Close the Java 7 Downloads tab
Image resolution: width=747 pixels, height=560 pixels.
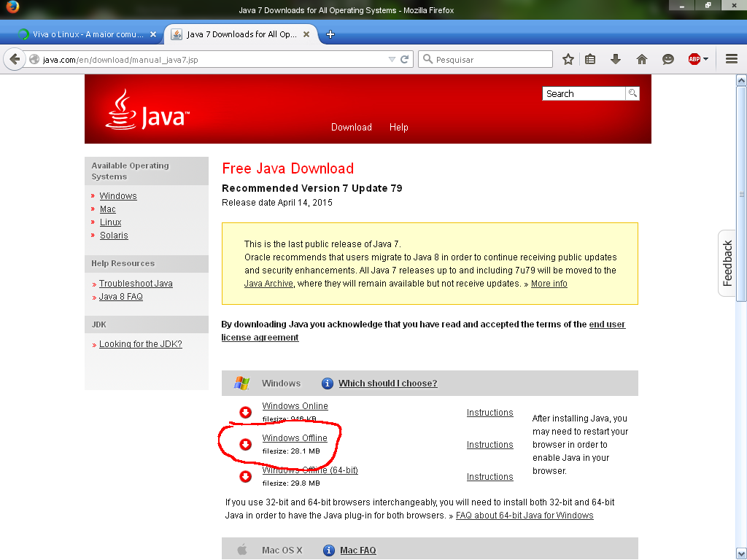306,34
